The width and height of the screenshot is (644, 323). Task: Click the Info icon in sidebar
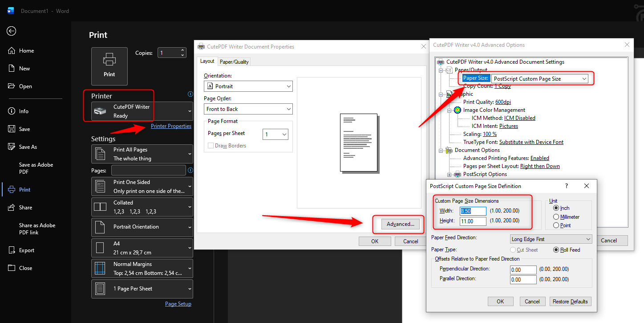(x=12, y=111)
